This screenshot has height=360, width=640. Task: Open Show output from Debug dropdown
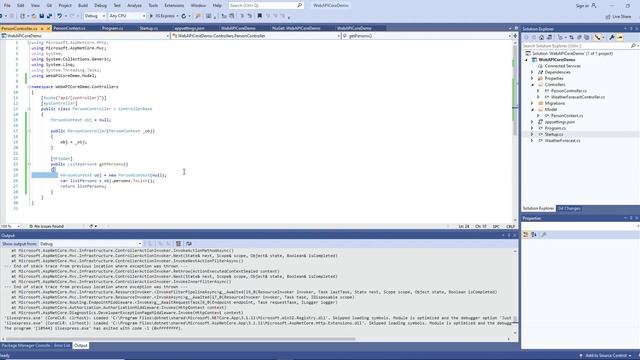91,244
